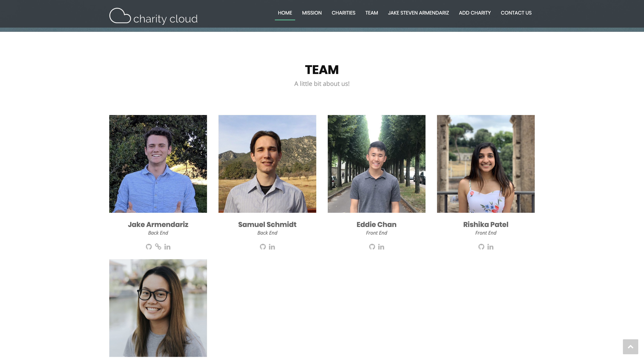
Task: Open Jake Steven Armendariz nav item
Action: [418, 13]
